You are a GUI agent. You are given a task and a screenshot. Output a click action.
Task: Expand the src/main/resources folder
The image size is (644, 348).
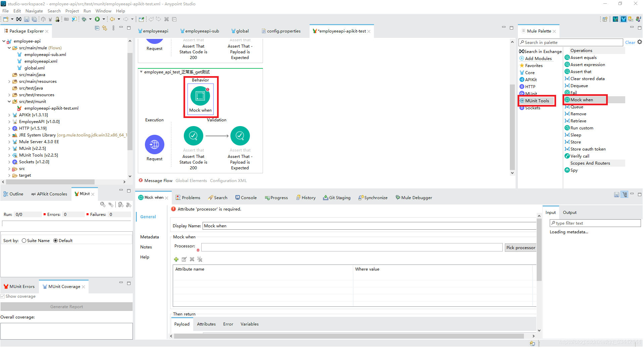(x=9, y=81)
